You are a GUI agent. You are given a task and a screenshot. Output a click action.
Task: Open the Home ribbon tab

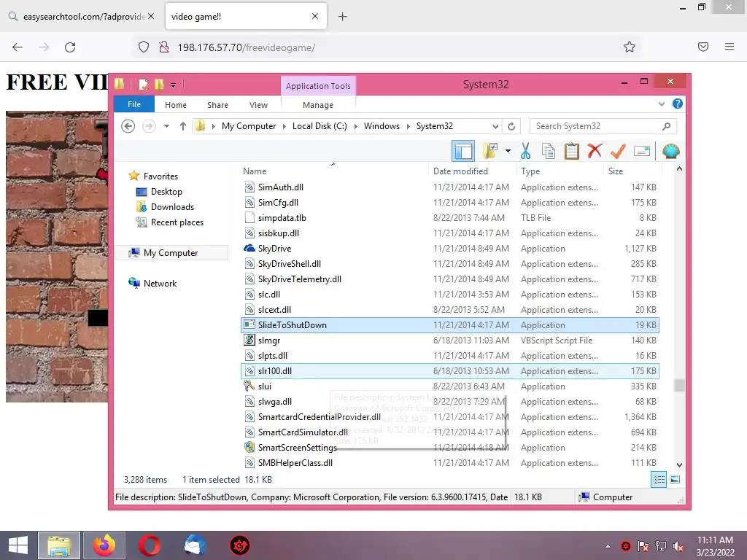click(175, 105)
